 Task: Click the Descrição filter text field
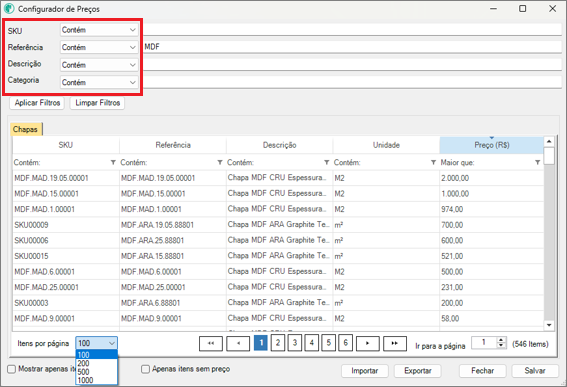tap(353, 64)
